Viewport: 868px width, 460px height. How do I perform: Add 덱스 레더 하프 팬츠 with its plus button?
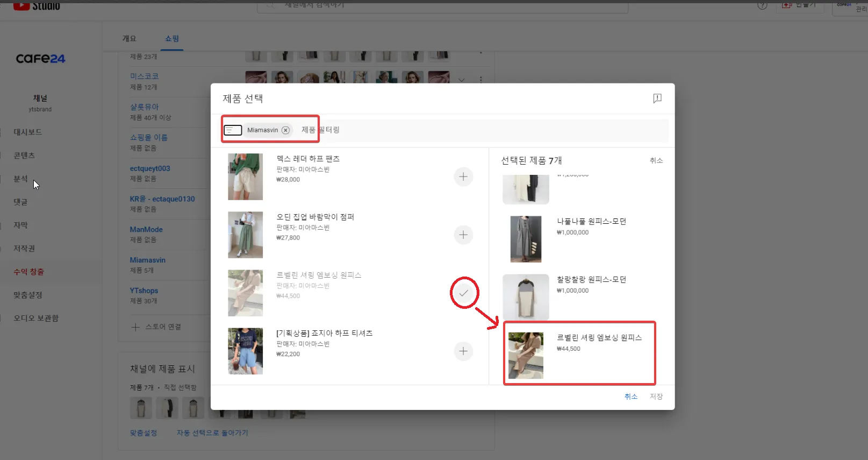tap(463, 176)
